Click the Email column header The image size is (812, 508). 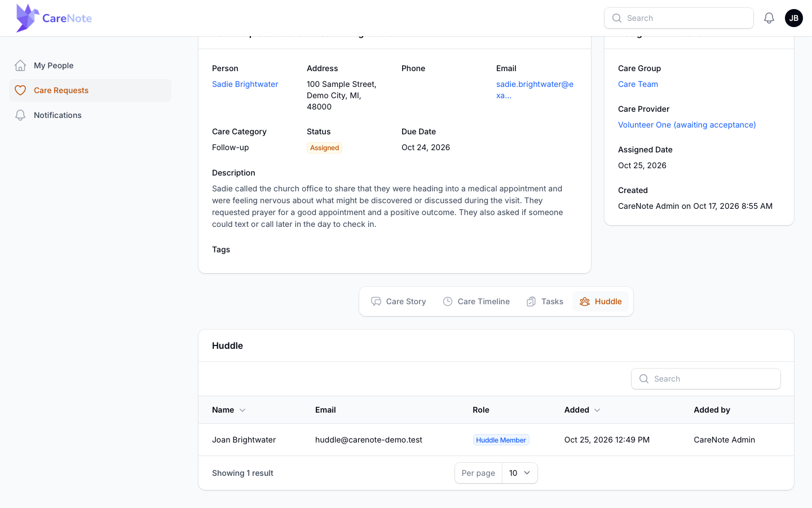pos(325,410)
